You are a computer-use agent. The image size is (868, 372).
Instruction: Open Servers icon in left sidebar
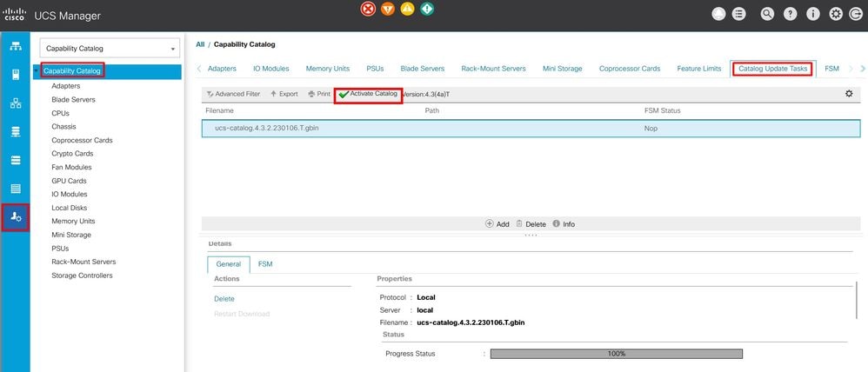click(16, 74)
